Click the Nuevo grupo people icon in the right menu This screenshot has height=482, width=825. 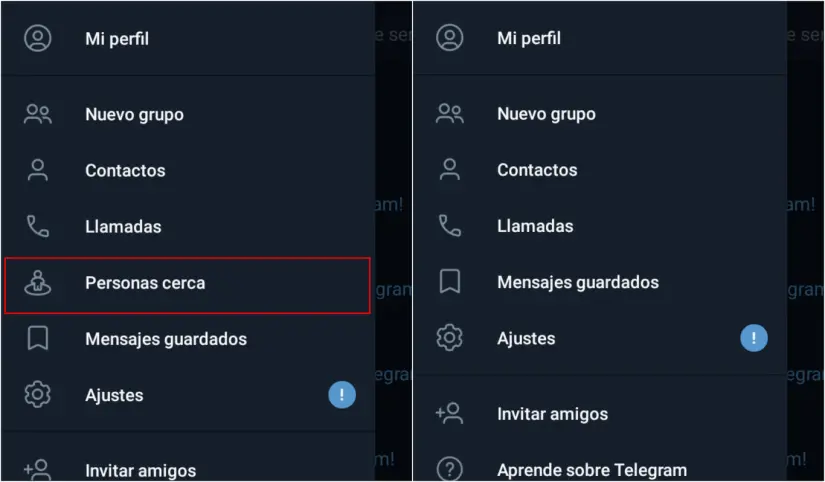[450, 114]
